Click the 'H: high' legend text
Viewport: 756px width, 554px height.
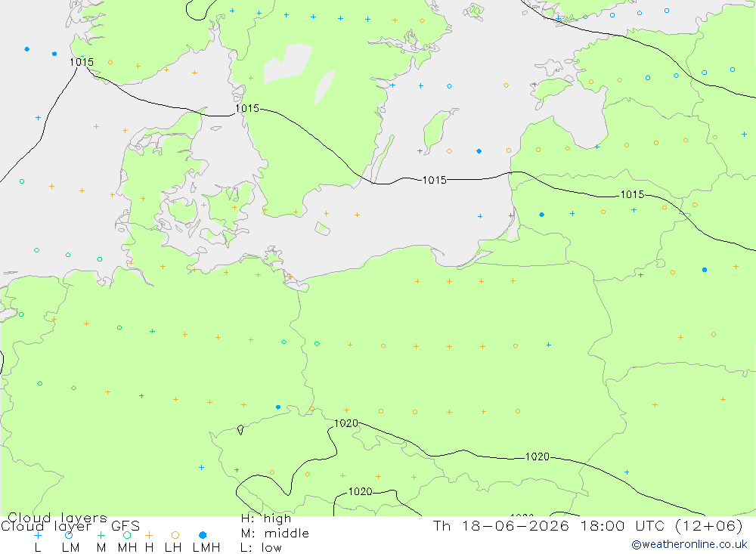pyautogui.click(x=266, y=518)
